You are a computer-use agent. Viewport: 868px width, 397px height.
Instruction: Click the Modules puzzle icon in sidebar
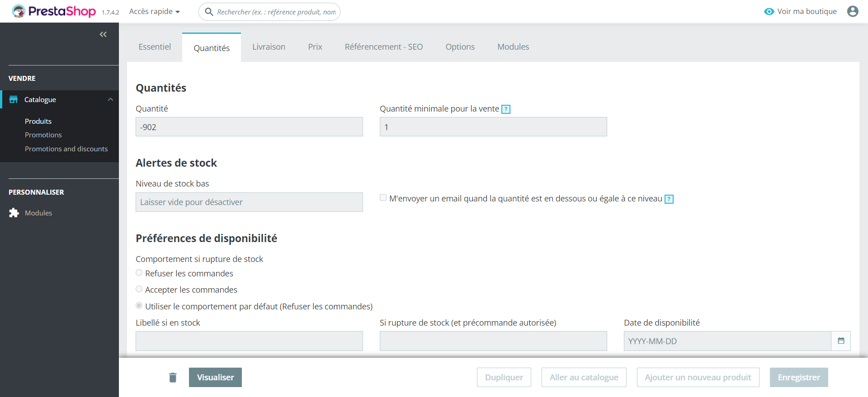pos(14,213)
